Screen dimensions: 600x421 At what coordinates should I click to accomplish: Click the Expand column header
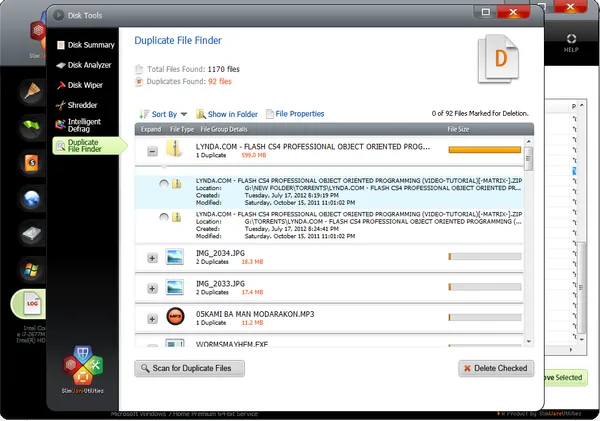[151, 129]
